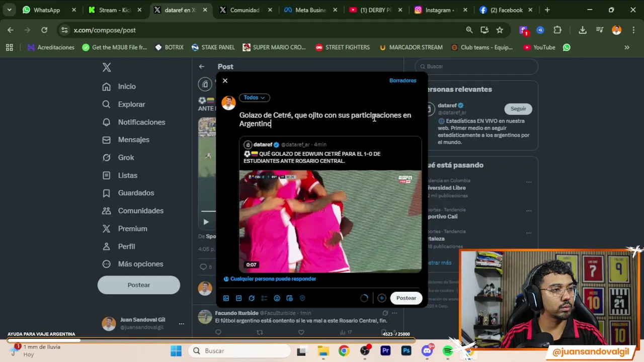The height and width of the screenshot is (362, 644).
Task: Open WhatsApp bookmark icon in bookmarks bar
Action: tap(567, 47)
